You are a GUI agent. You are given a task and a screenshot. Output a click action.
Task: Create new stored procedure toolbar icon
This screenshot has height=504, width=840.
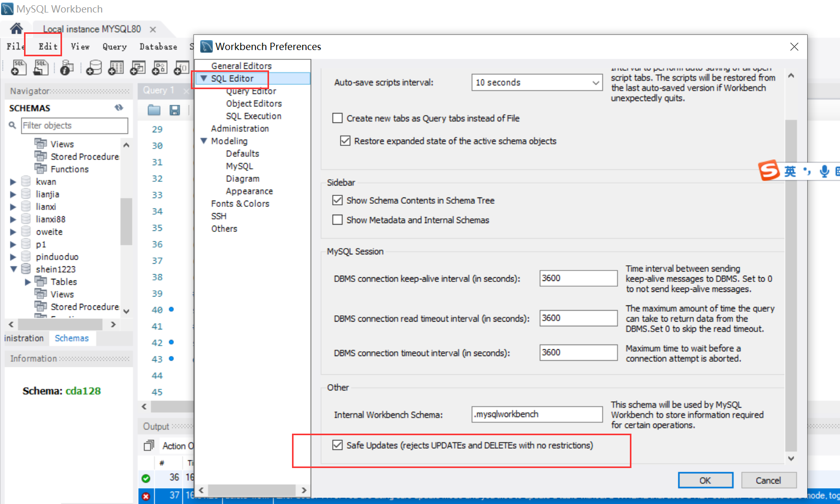[160, 68]
